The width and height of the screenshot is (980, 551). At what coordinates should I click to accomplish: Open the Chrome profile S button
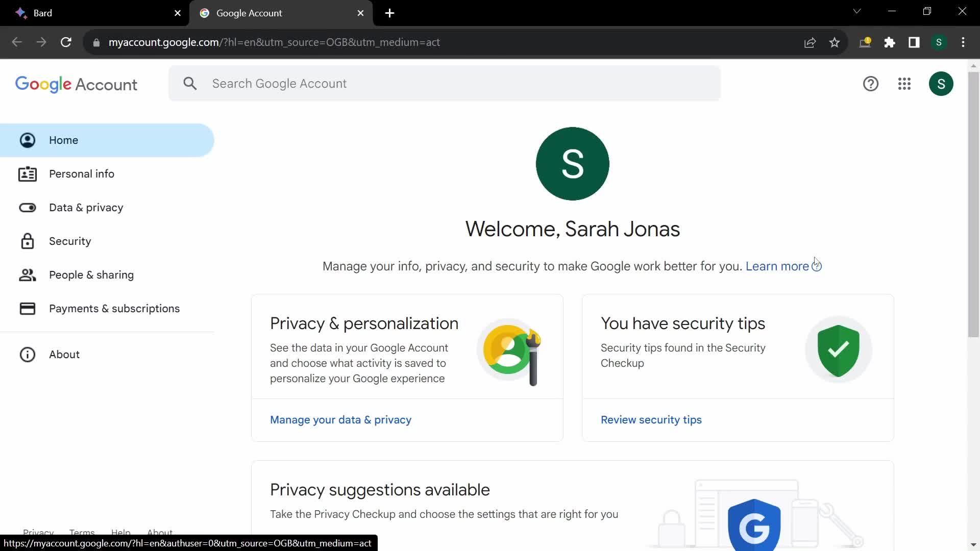939,42
